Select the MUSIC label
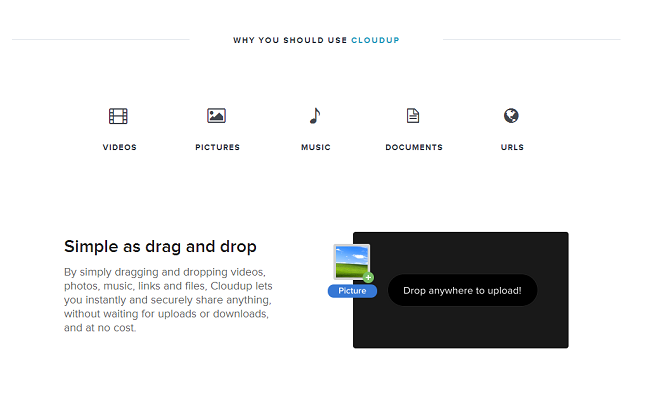670x394 pixels. click(316, 147)
